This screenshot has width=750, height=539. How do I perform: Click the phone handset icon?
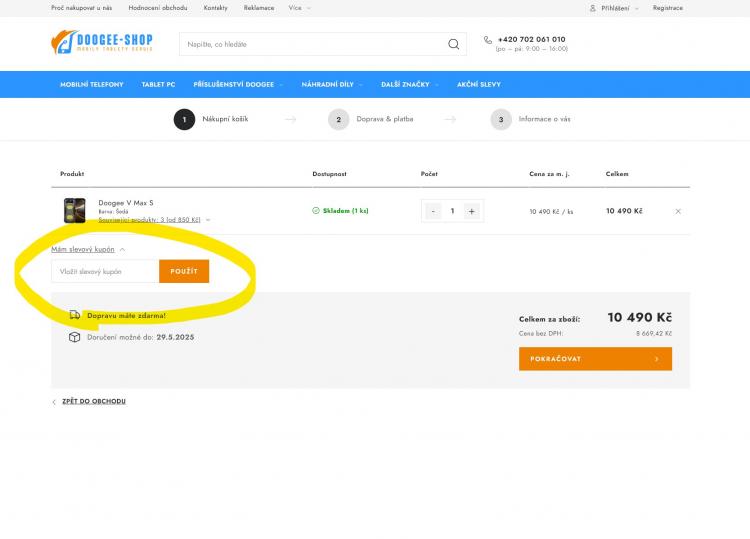487,40
